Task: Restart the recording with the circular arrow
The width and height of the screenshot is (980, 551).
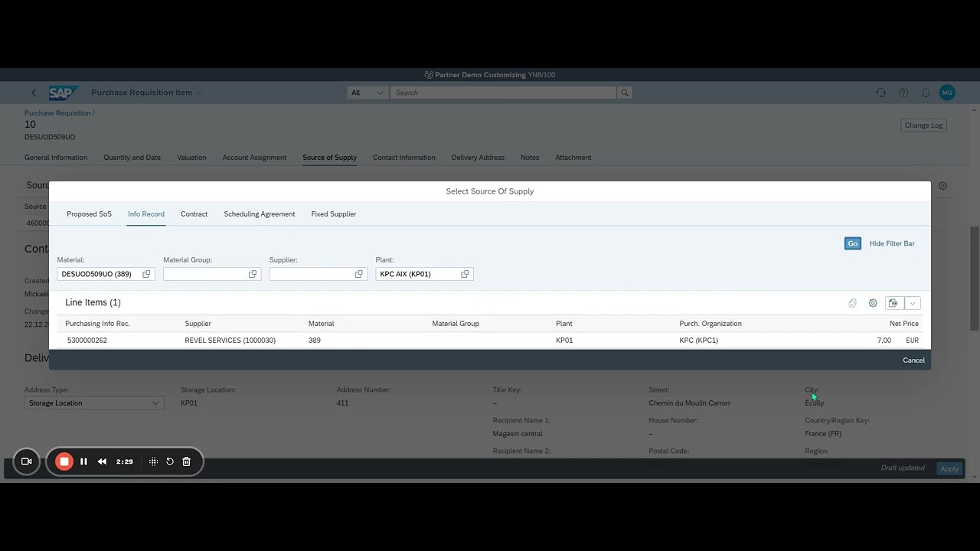Action: pos(170,461)
